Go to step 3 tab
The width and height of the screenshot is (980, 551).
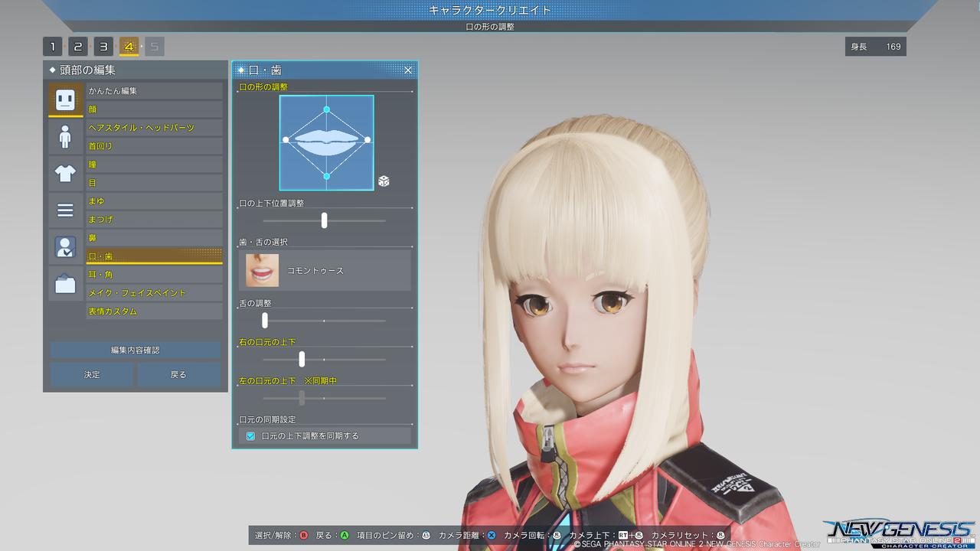click(x=103, y=47)
